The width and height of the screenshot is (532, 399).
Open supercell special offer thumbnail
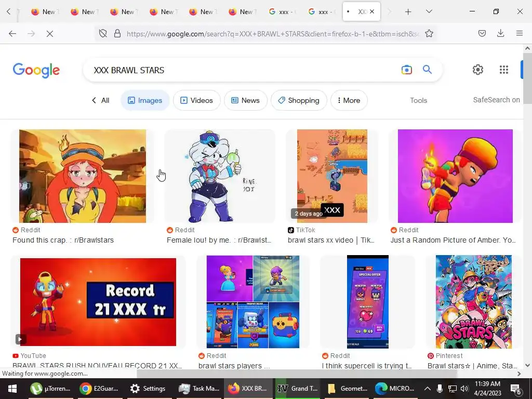pos(368,302)
